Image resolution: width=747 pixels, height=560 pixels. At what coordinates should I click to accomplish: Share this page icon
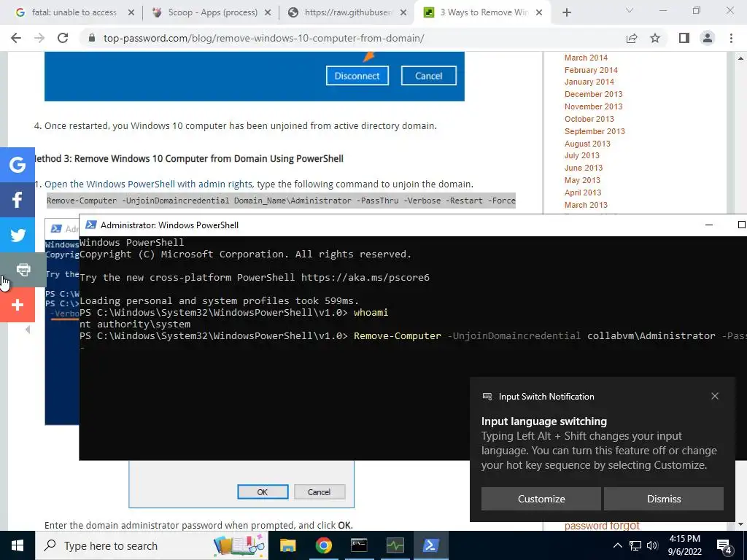click(632, 38)
